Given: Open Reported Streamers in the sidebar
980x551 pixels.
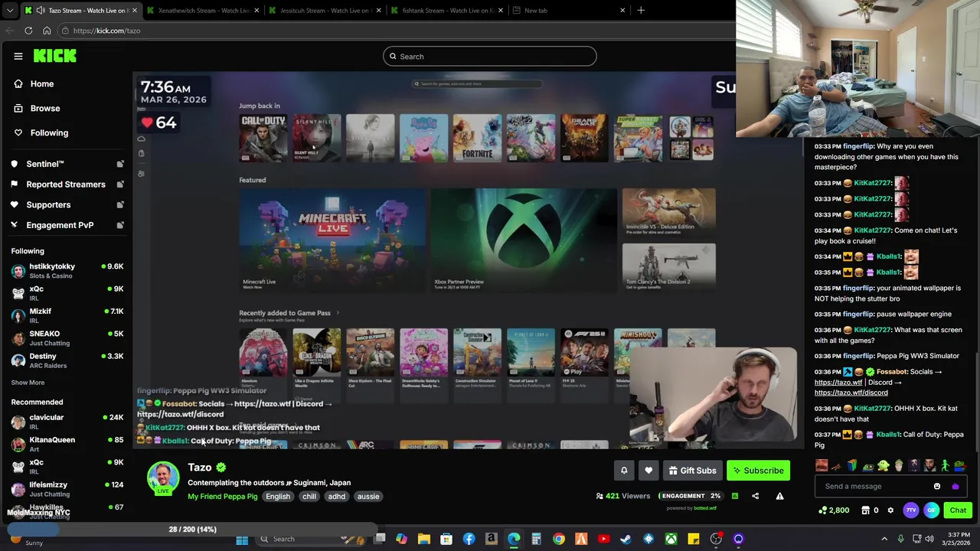Looking at the screenshot, I should coord(67,184).
